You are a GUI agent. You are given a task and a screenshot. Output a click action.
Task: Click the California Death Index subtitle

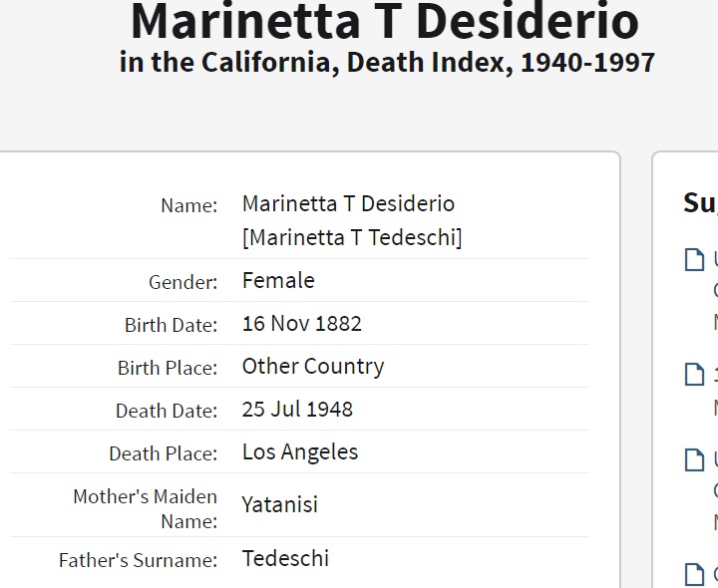coord(387,62)
